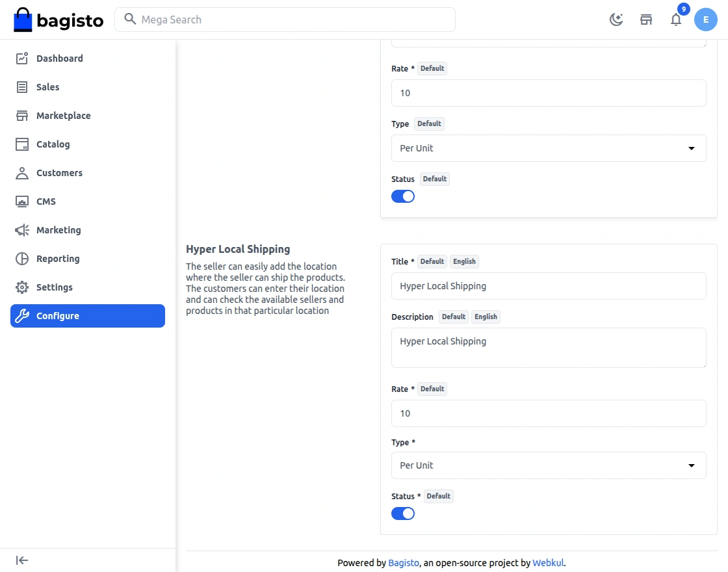Open the Dashboard sidebar item
728x572 pixels.
tap(59, 58)
